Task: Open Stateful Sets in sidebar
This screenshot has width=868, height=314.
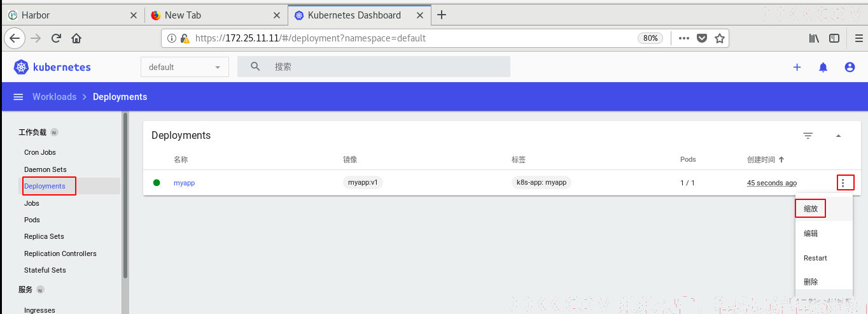Action: pos(45,270)
